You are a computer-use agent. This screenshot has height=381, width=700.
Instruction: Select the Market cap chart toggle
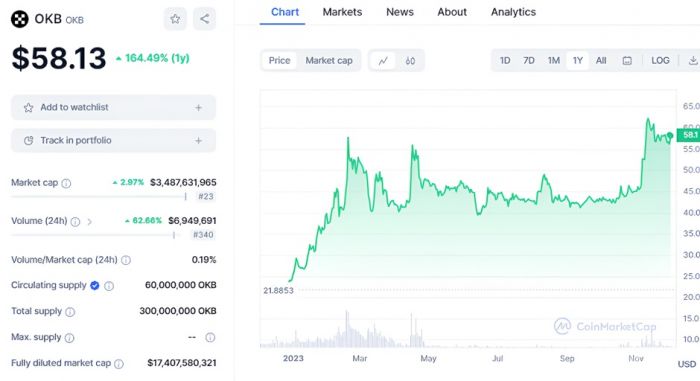click(329, 61)
